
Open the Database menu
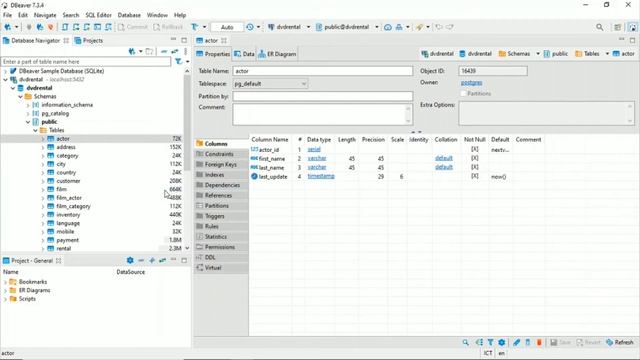[129, 15]
